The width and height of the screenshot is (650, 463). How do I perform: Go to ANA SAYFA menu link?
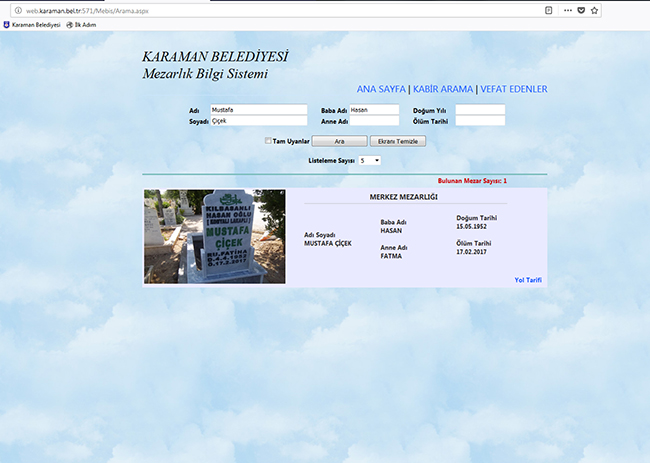tap(381, 89)
